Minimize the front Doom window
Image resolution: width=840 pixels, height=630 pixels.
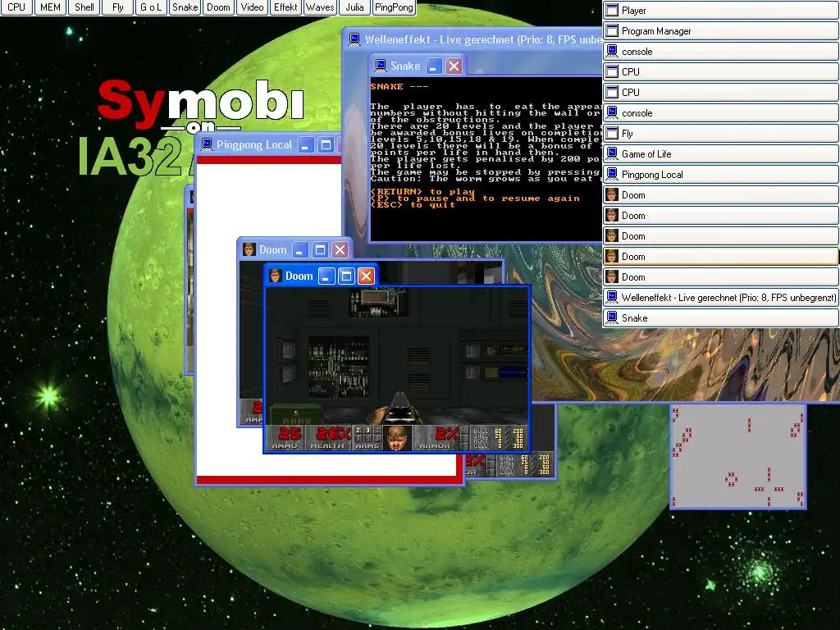(326, 276)
